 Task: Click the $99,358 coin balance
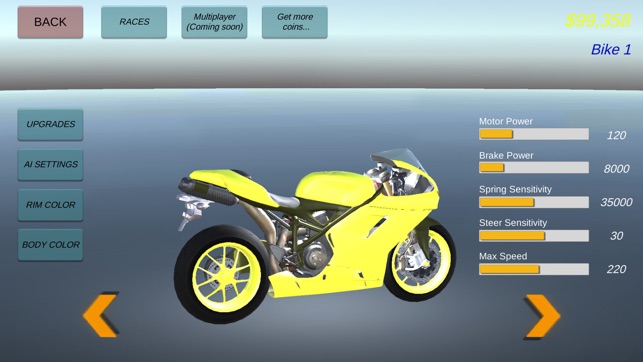click(598, 20)
